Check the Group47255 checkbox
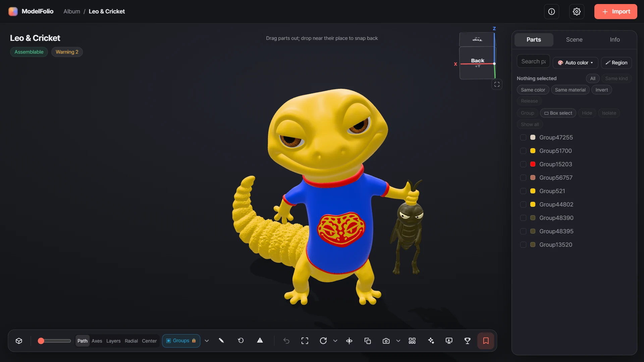The image size is (644, 362). point(523,137)
